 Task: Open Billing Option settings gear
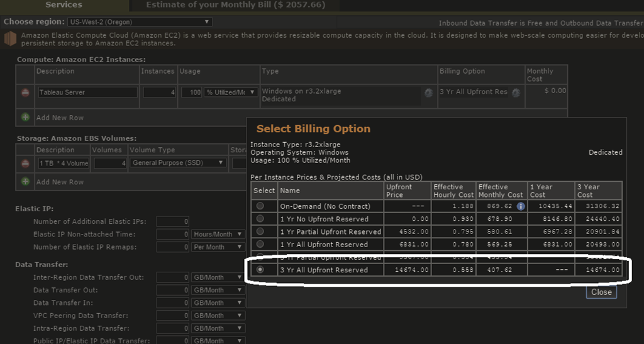click(x=516, y=93)
